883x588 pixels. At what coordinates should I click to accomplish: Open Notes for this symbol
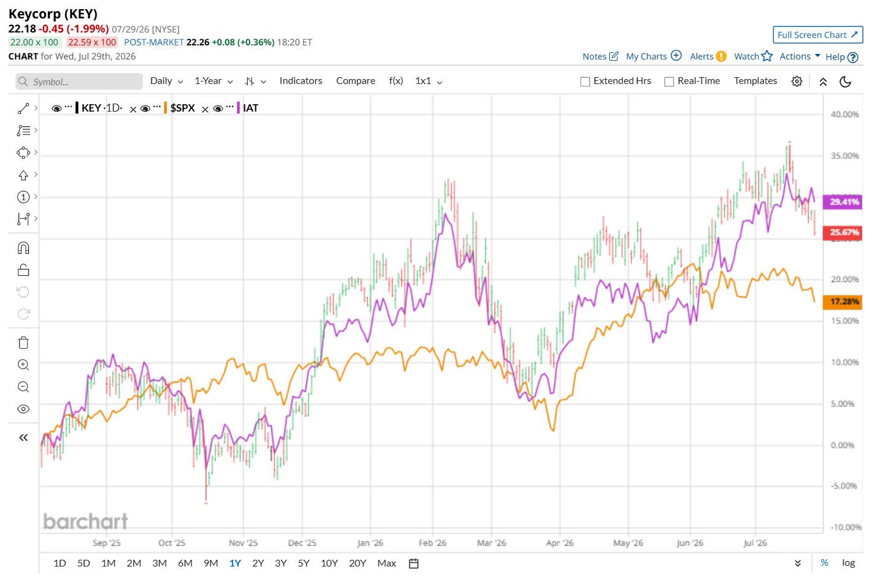(600, 56)
